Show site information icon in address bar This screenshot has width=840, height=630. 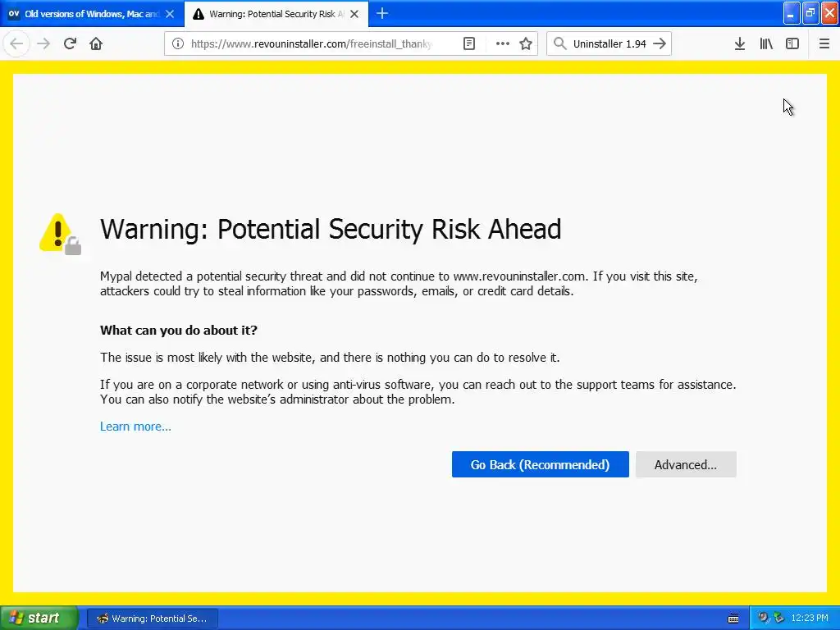click(178, 43)
